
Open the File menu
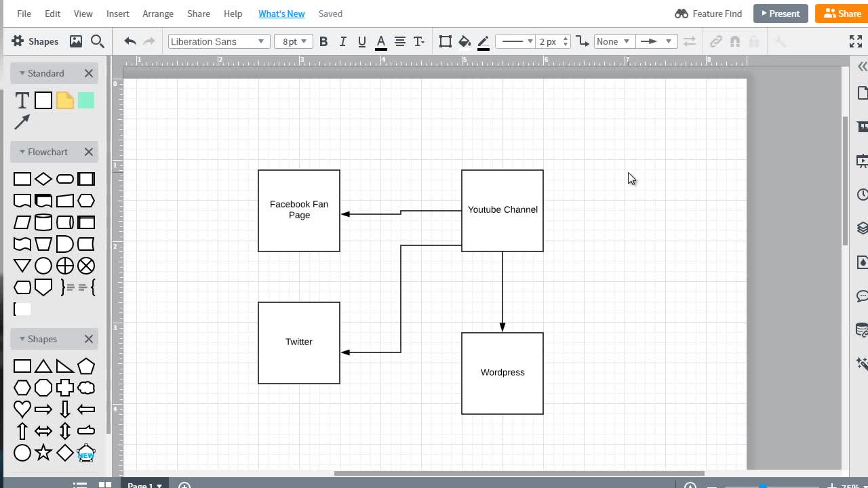tap(24, 14)
